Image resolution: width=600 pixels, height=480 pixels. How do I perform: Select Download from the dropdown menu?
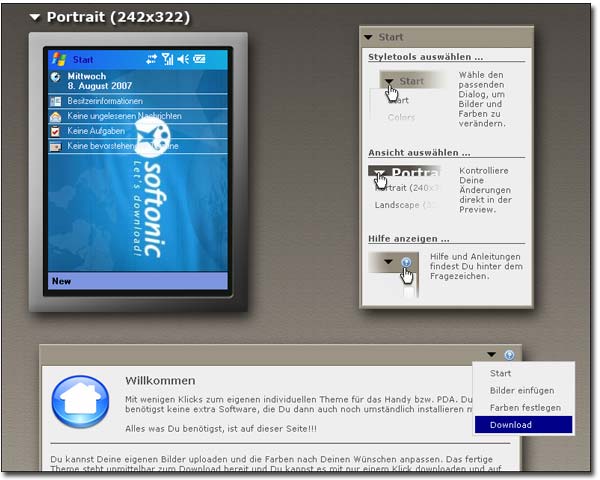511,425
